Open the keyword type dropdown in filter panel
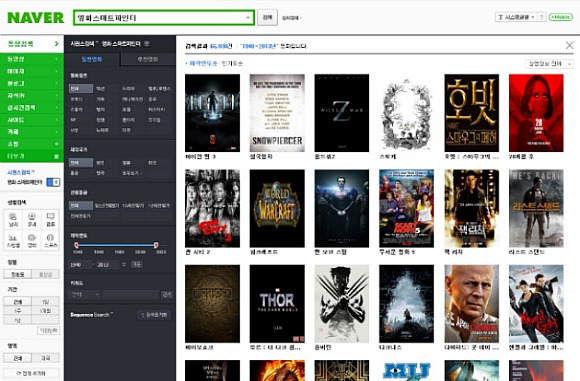 [85, 294]
